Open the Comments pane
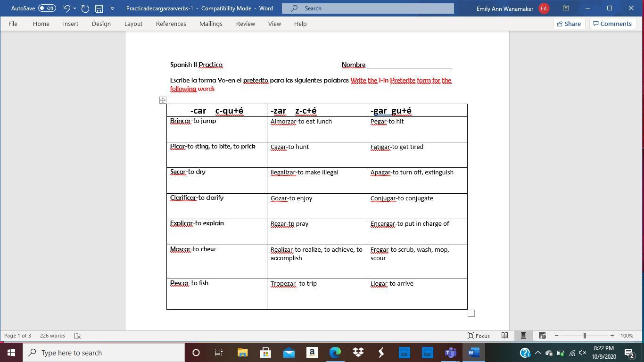 [x=612, y=24]
